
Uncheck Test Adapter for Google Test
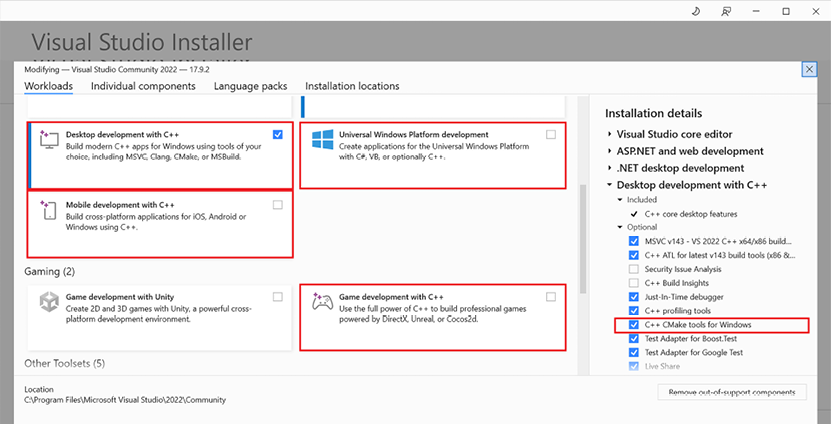click(x=633, y=352)
